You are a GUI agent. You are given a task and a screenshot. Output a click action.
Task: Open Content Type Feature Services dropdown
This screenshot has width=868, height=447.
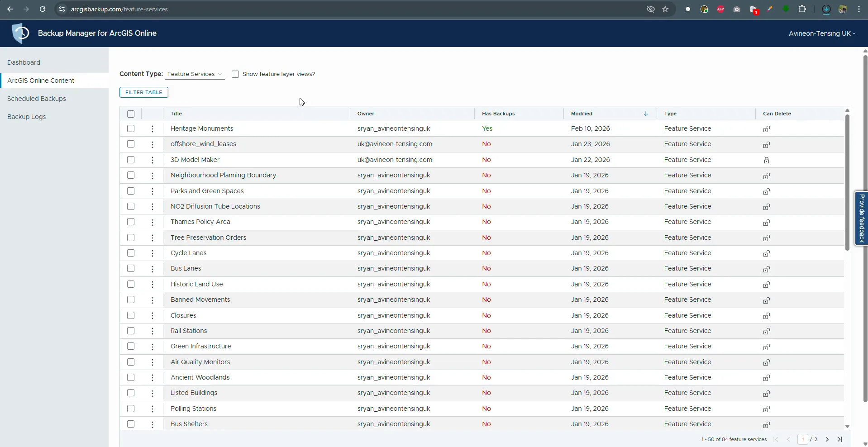(195, 74)
